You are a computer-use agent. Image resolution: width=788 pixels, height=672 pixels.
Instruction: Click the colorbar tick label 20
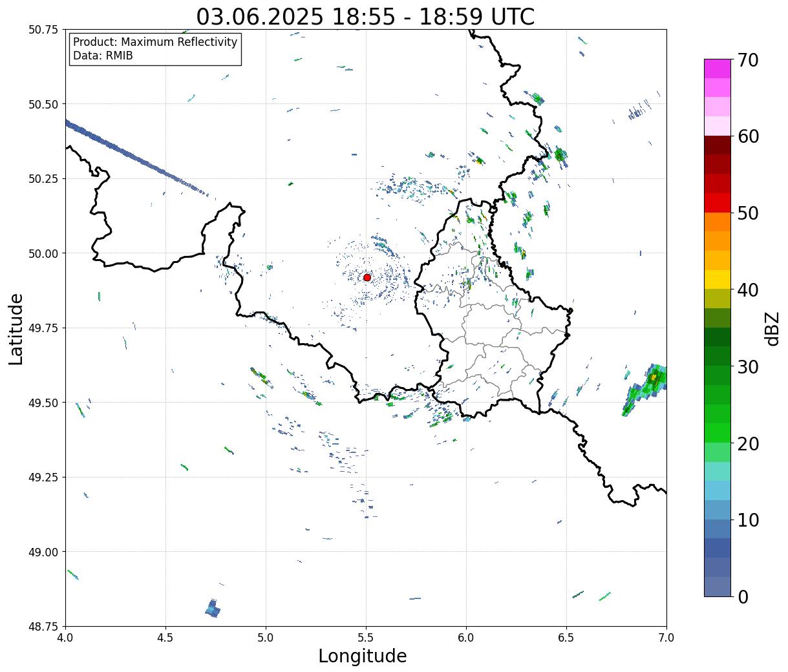[x=748, y=443]
